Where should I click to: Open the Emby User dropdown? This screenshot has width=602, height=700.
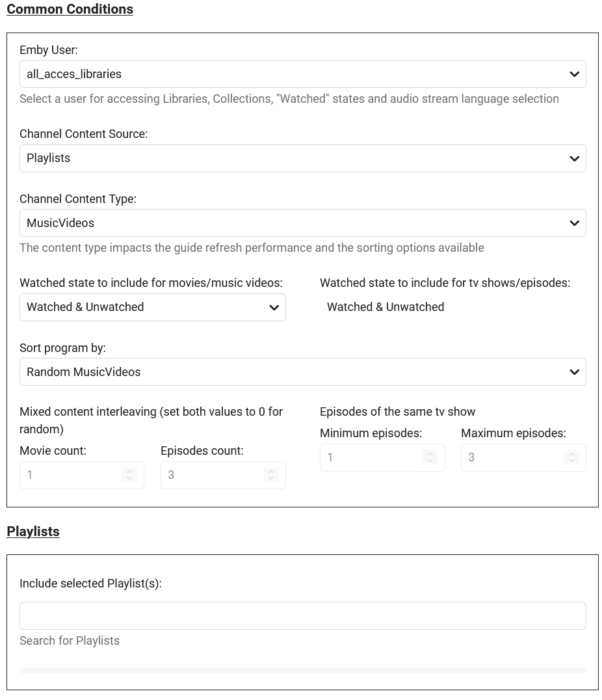(x=293, y=74)
